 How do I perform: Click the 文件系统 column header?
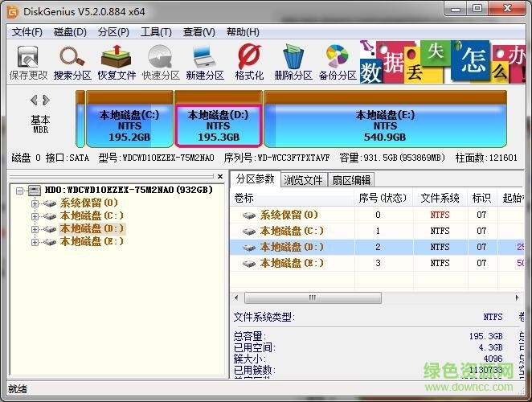pyautogui.click(x=440, y=198)
